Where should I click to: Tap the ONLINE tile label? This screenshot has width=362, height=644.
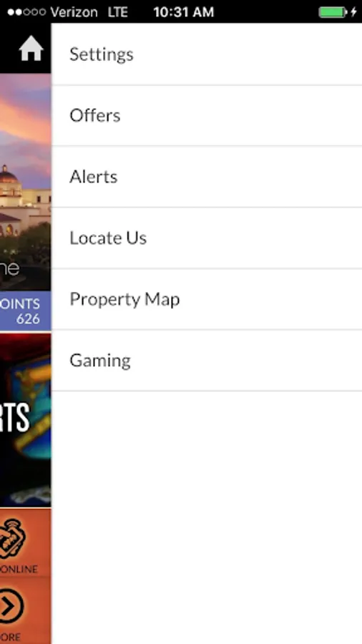19,570
